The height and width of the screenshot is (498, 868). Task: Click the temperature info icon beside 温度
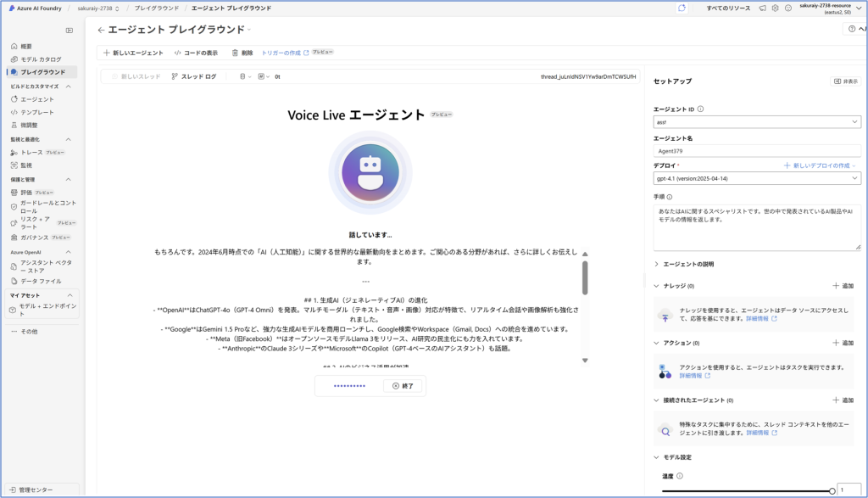click(680, 476)
